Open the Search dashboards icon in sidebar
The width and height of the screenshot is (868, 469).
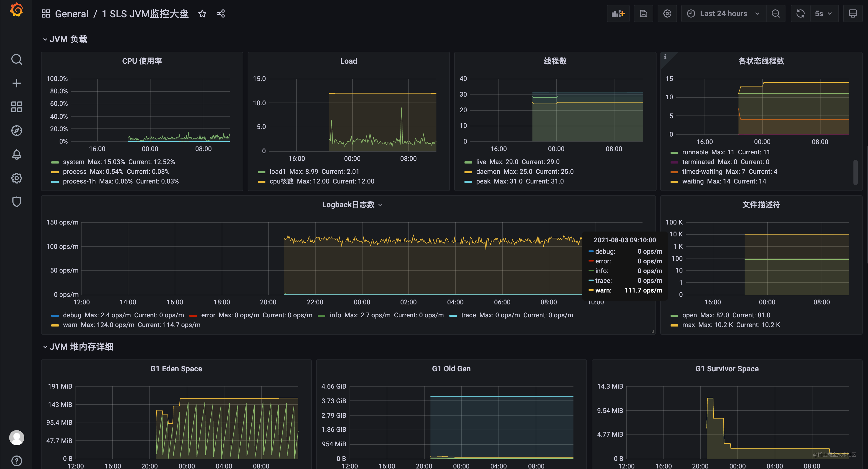(x=16, y=59)
